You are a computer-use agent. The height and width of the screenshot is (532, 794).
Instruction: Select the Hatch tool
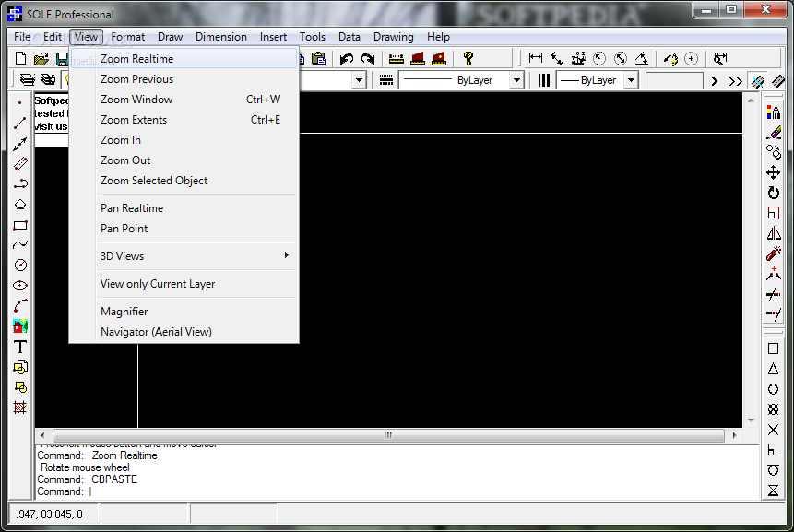coord(20,408)
